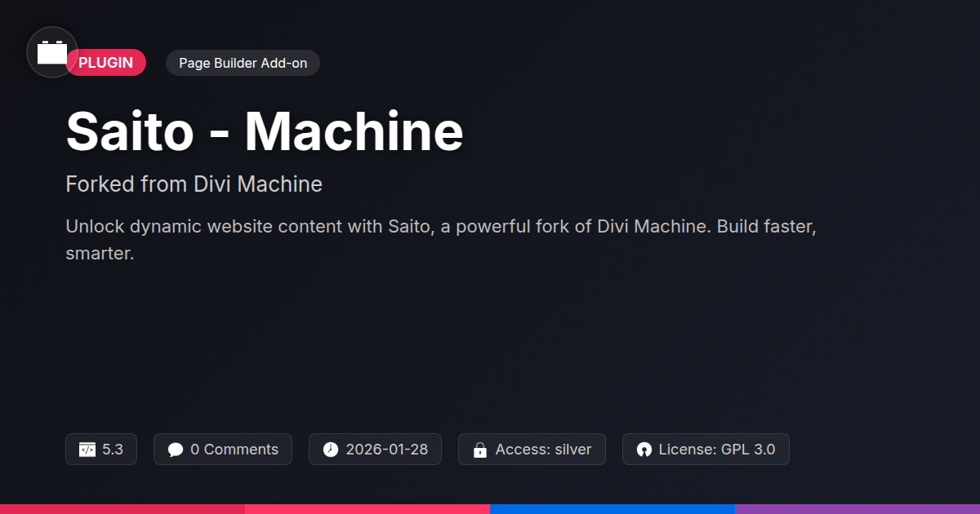Click the code version icon next to 5.3
Image resolution: width=980 pixels, height=514 pixels.
click(x=87, y=450)
